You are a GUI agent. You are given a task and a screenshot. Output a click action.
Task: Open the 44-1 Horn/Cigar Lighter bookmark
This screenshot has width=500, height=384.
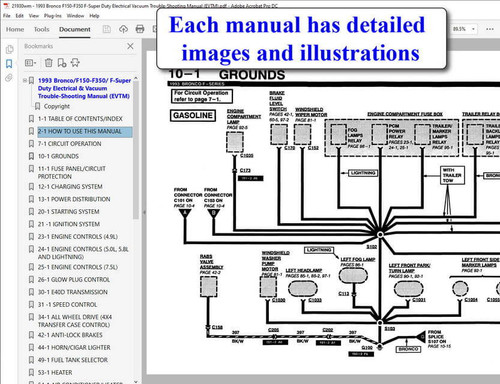point(74,347)
